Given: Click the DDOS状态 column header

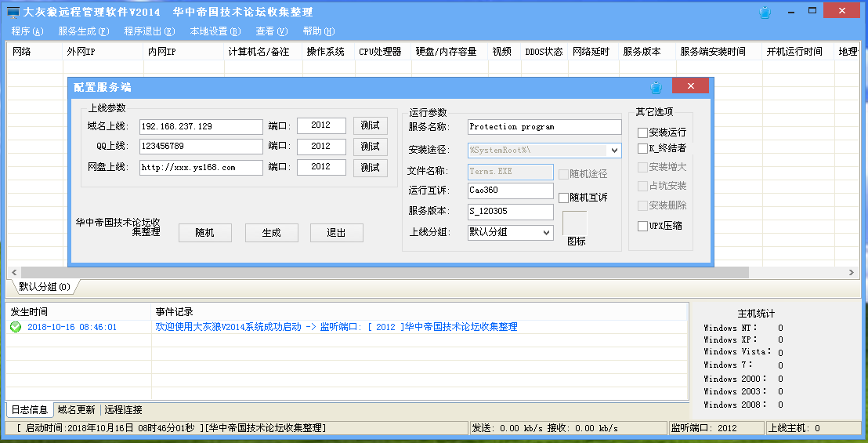Looking at the screenshot, I should [x=544, y=52].
